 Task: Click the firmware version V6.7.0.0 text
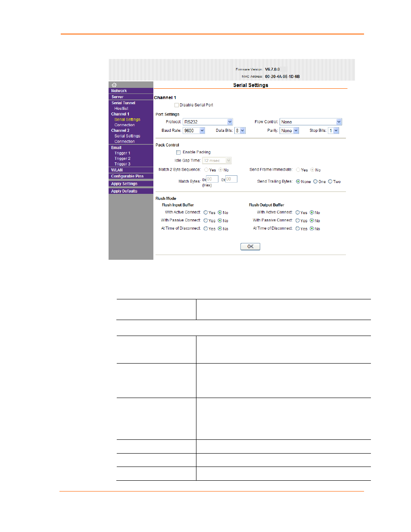[272, 69]
